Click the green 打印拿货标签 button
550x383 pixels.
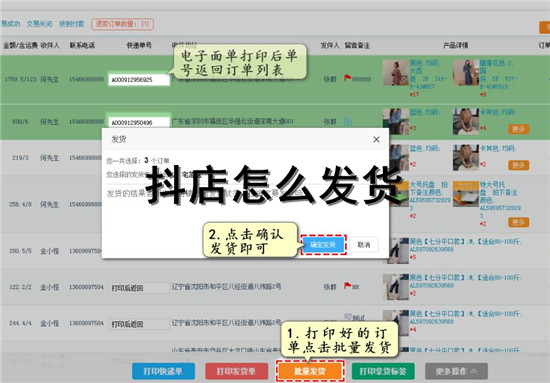tap(383, 371)
